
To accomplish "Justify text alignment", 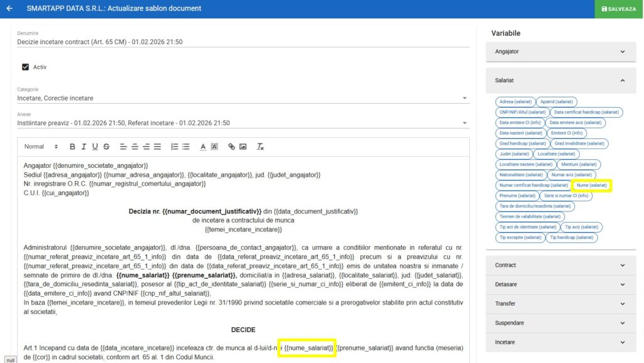I will 157,147.
